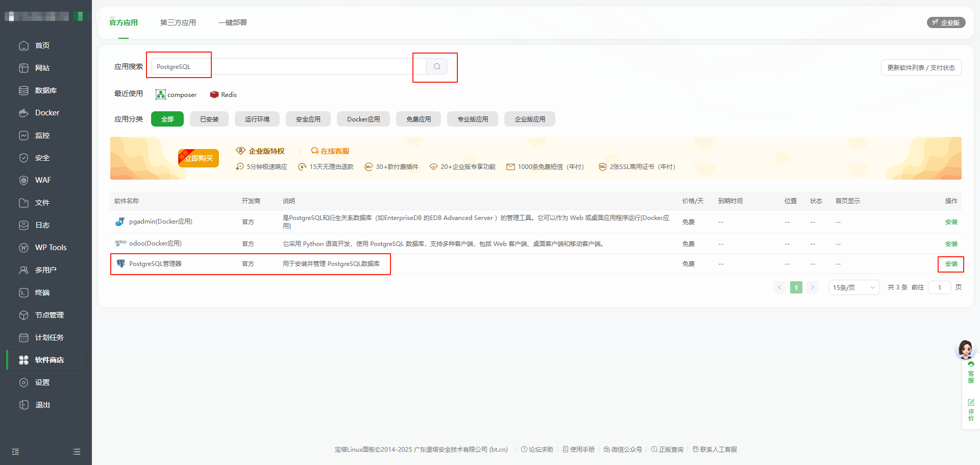Click the WAF shield icon in sidebar
The height and width of the screenshot is (465, 980).
(23, 180)
